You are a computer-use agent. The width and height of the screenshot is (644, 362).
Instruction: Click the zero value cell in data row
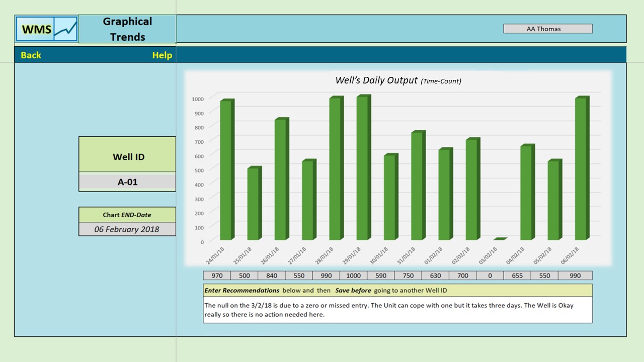(490, 276)
